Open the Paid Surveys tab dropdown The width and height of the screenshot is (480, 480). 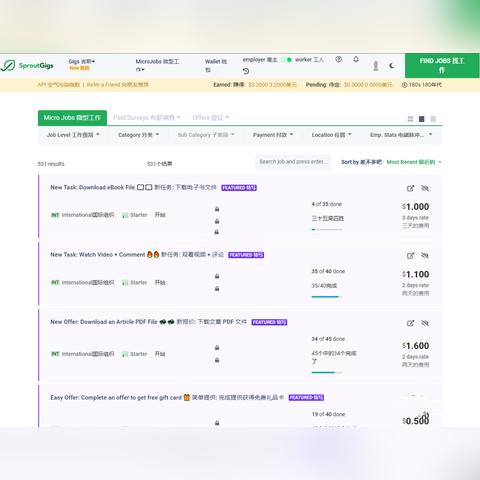pos(147,117)
